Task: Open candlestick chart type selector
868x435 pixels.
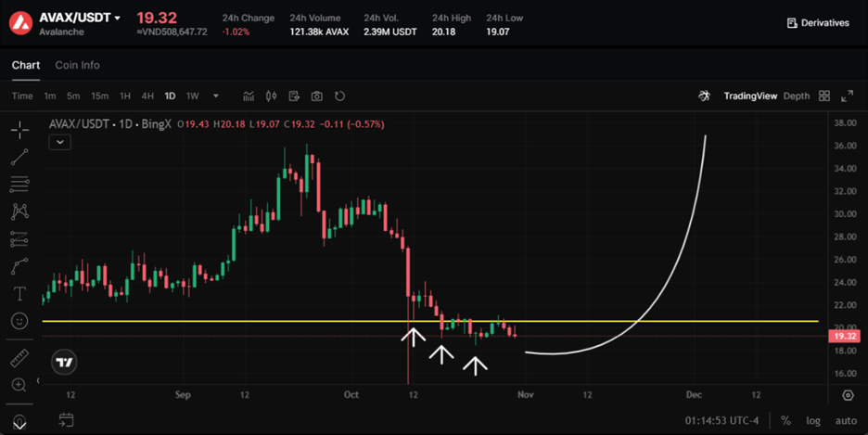Action: coord(271,96)
